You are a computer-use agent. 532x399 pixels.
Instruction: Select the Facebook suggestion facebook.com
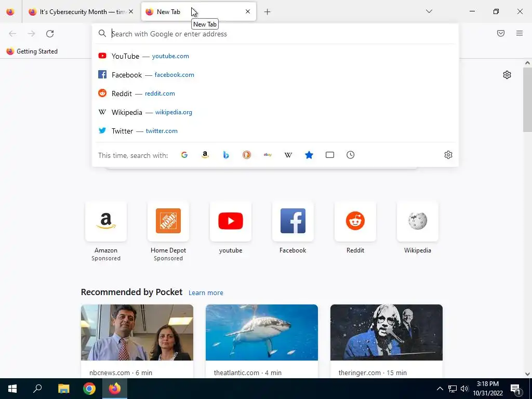coord(275,75)
